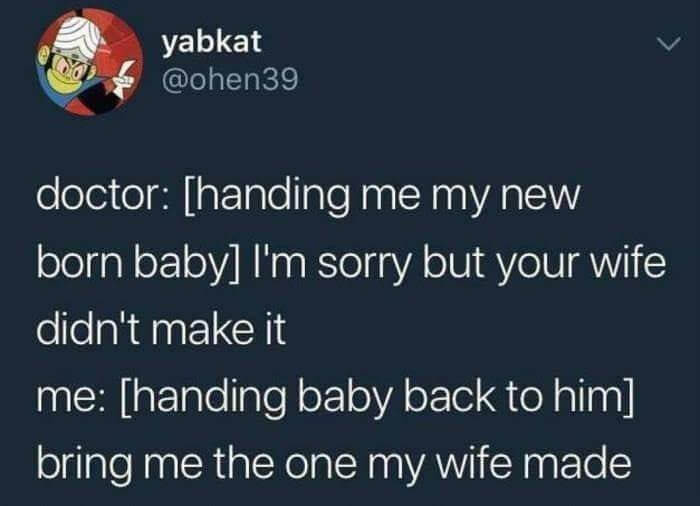Open the yabkat cartoon profile picture
This screenshot has height=506, width=700.
(x=90, y=62)
